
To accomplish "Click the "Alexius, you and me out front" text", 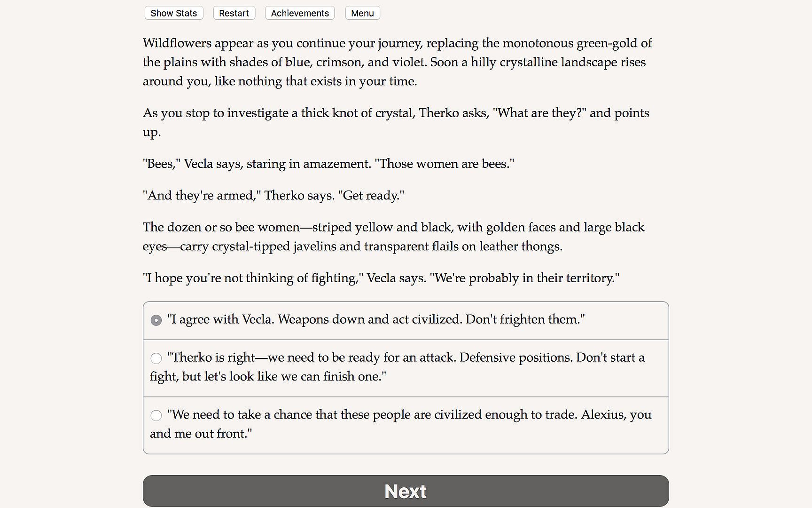I will 201,434.
